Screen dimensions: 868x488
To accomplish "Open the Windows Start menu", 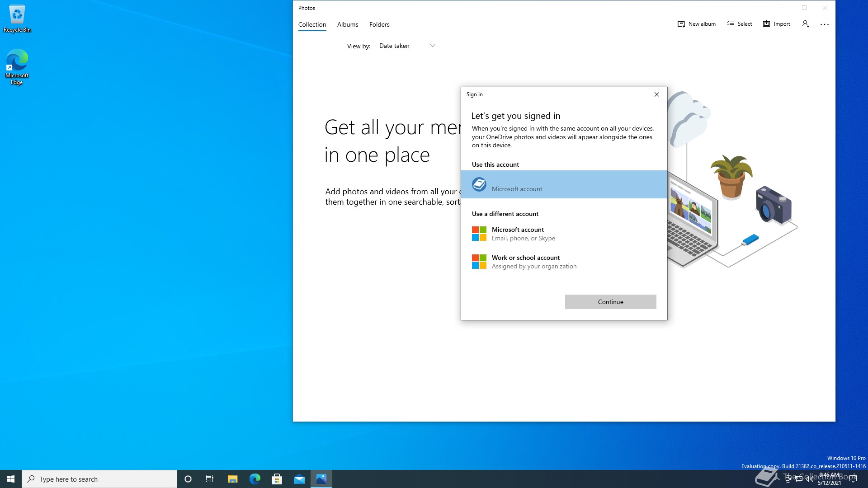I will click(x=11, y=479).
